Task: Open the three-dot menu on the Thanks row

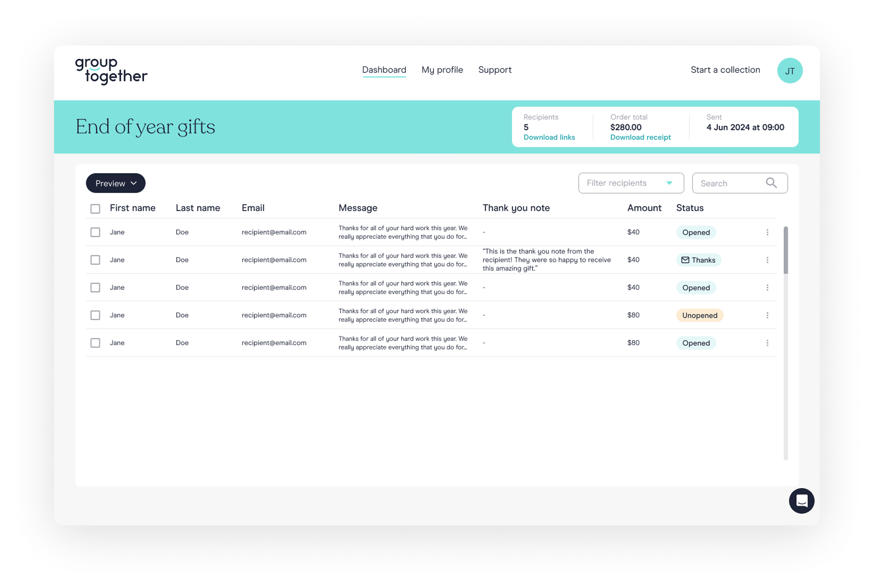Action: pyautogui.click(x=767, y=260)
